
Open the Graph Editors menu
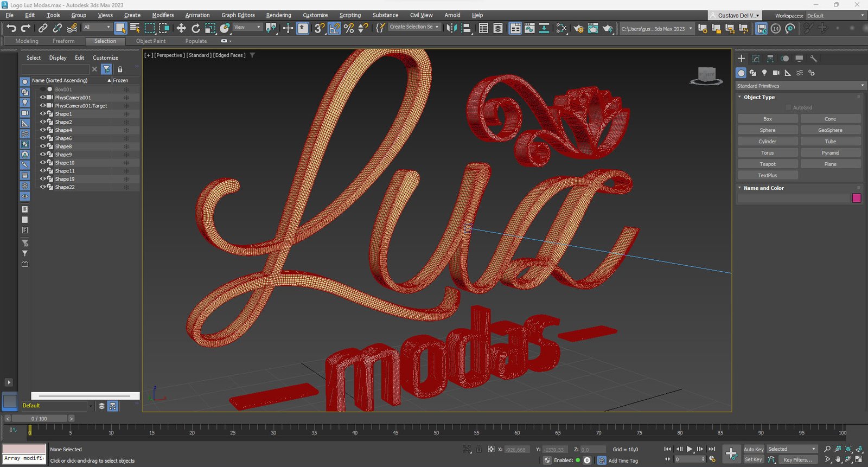(x=238, y=15)
